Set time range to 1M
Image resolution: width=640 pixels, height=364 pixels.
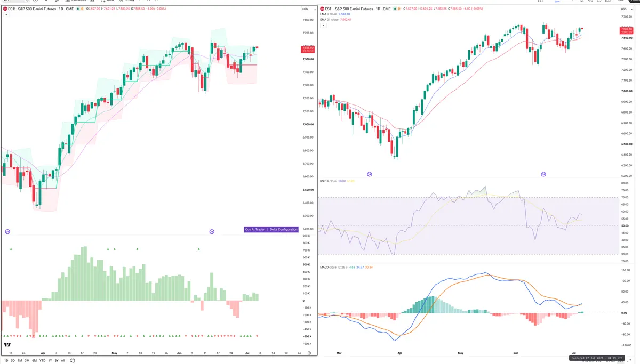tap(20, 360)
